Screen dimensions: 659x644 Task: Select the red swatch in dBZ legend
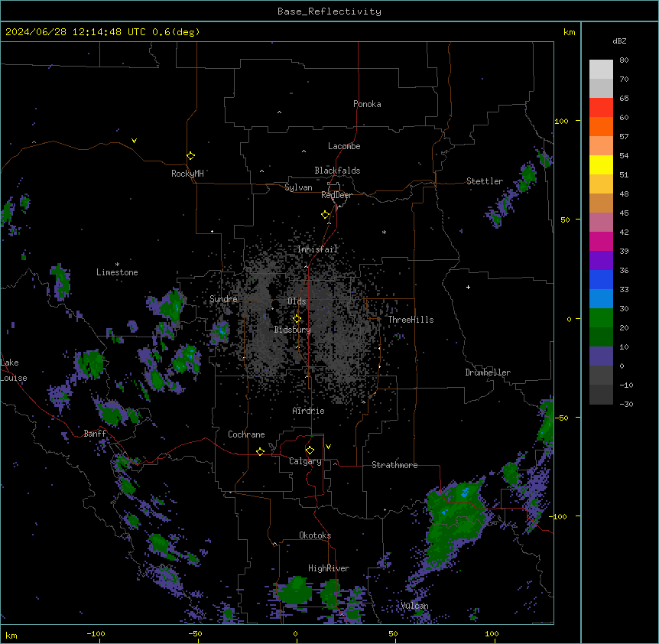601,108
